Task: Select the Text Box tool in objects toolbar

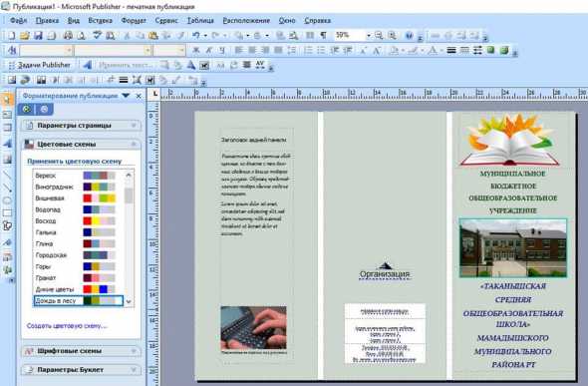Action: [7, 115]
